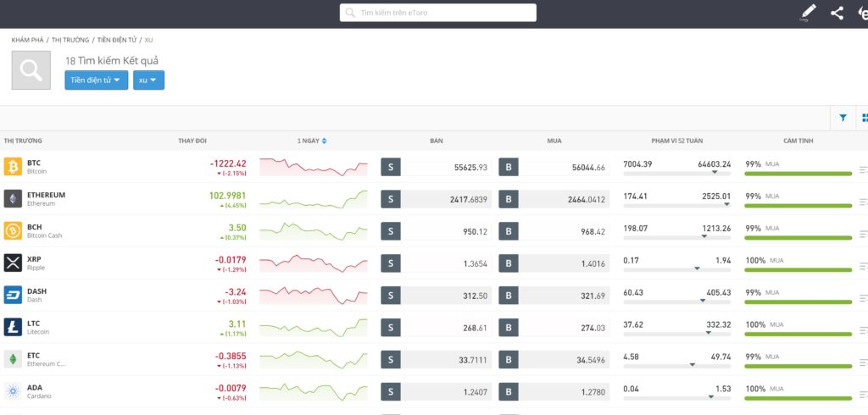This screenshot has width=868, height=415.
Task: Click the B buy button for LTC
Action: pos(509,328)
